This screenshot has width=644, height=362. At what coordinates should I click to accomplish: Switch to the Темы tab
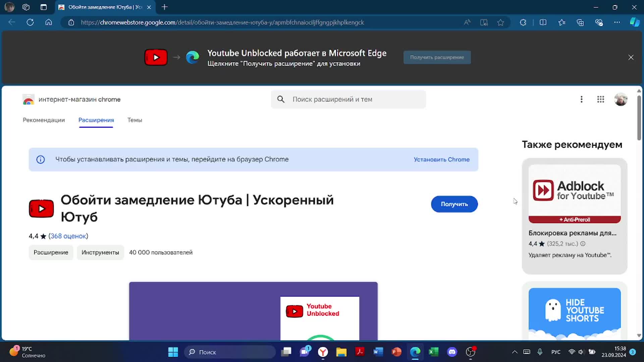[x=135, y=120]
